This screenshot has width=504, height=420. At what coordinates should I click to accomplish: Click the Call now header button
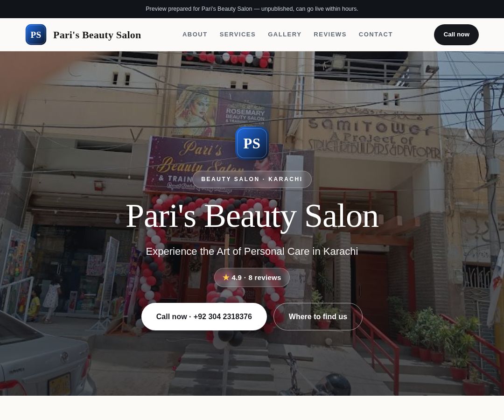456,35
